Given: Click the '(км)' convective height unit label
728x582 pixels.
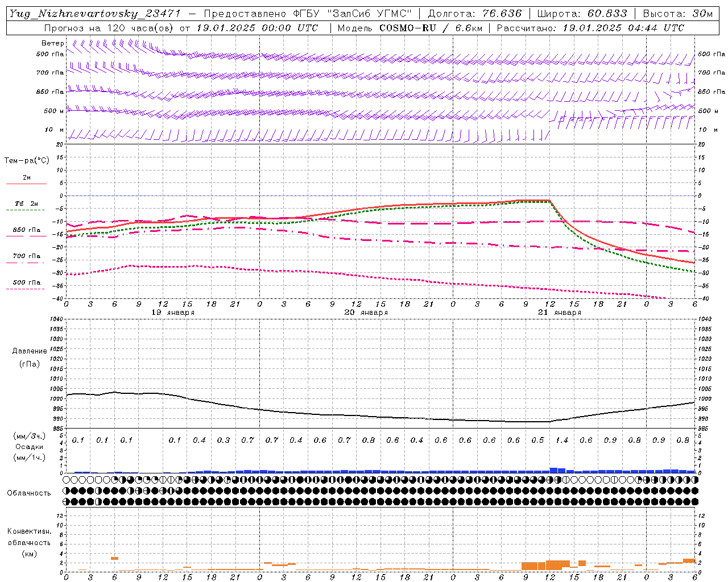Looking at the screenshot, I should click(30, 554).
